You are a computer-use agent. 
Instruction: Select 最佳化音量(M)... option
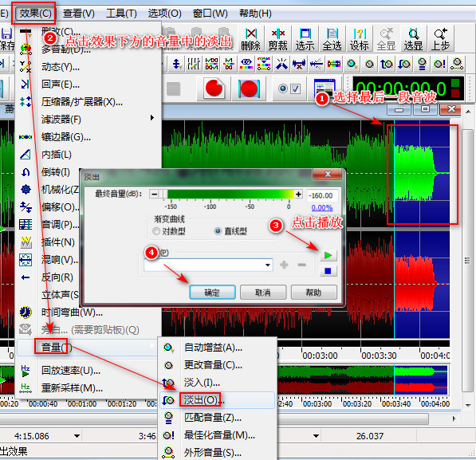pos(218,435)
